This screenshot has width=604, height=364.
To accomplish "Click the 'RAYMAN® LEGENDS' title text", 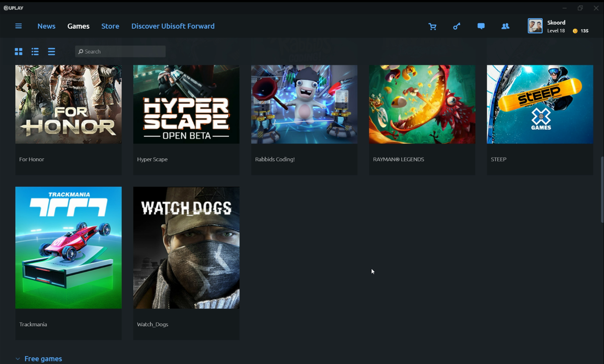I will click(399, 159).
